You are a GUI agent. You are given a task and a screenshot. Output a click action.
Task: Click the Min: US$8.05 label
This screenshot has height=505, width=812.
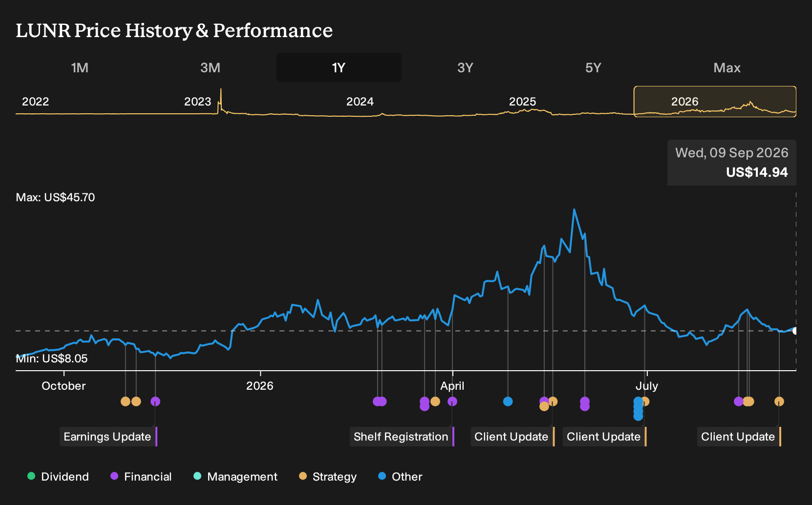pos(52,358)
